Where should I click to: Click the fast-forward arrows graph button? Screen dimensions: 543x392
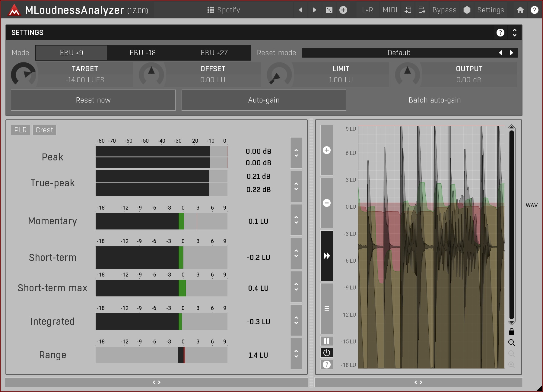pos(327,256)
